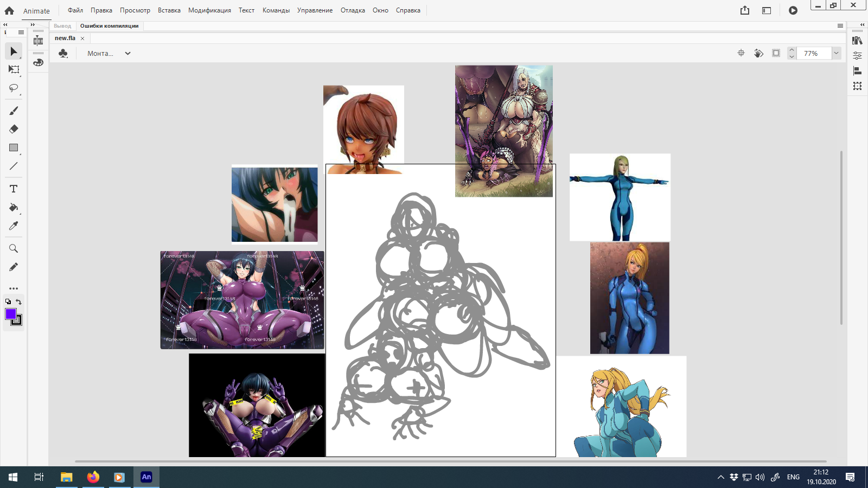Screen dimensions: 868x488
Task: Open the purple fill color swatch
Action: coord(10,314)
